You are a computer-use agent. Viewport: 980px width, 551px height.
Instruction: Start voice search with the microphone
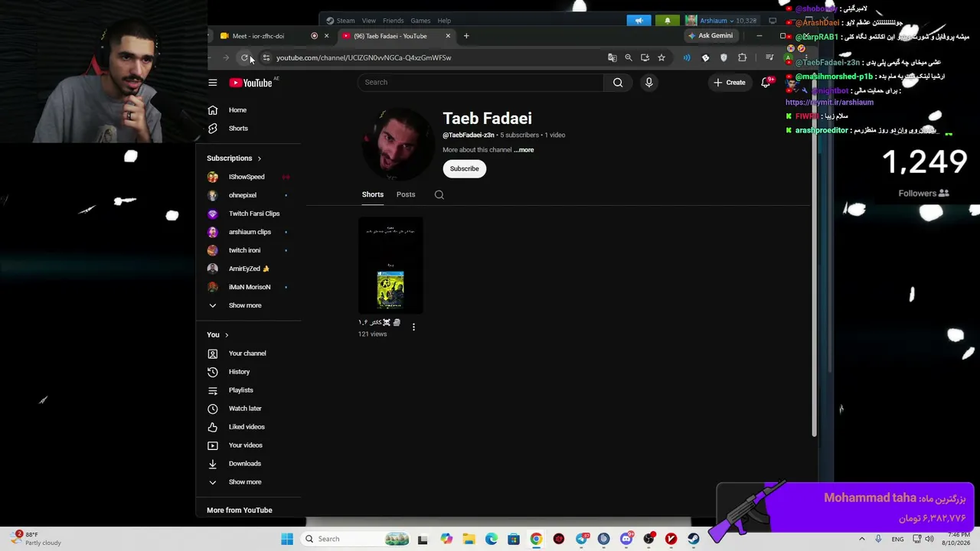pyautogui.click(x=648, y=82)
